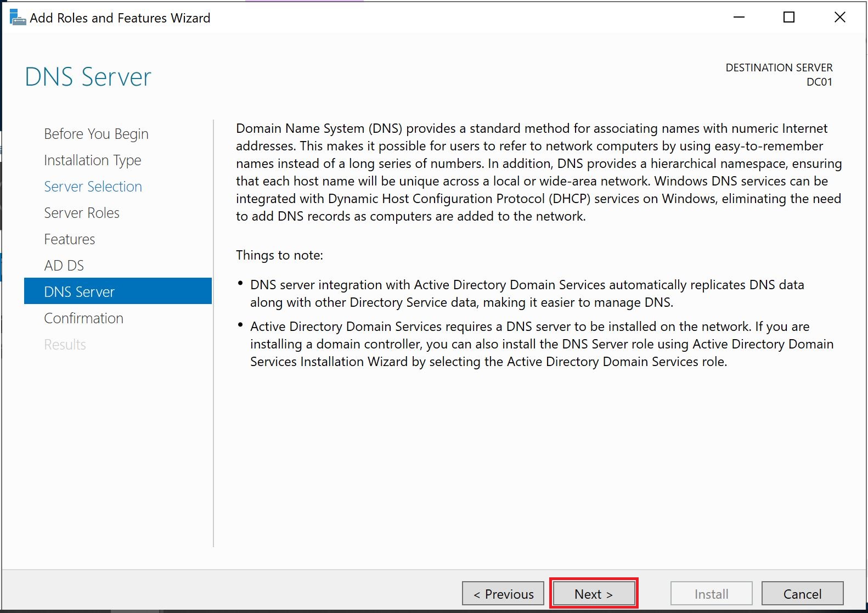Click the Next > button
Screen dimensions: 868x613
tap(594, 593)
